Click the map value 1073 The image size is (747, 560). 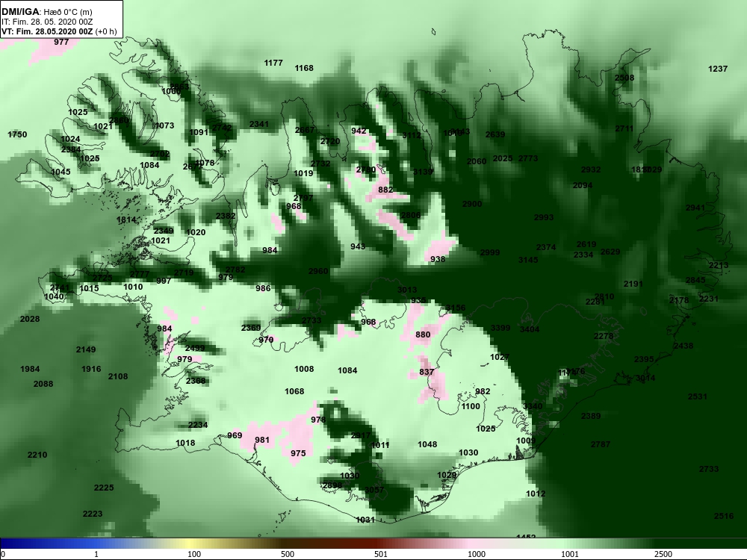[x=164, y=125]
